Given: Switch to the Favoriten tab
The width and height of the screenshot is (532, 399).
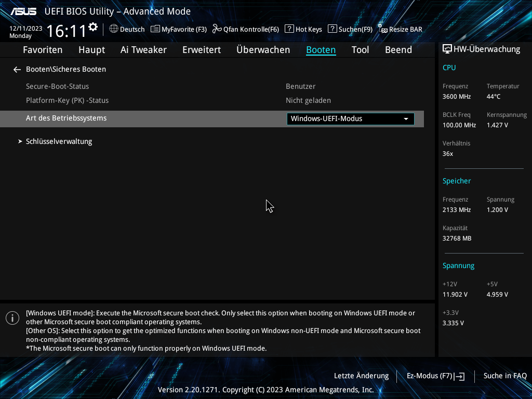Looking at the screenshot, I should pyautogui.click(x=43, y=50).
